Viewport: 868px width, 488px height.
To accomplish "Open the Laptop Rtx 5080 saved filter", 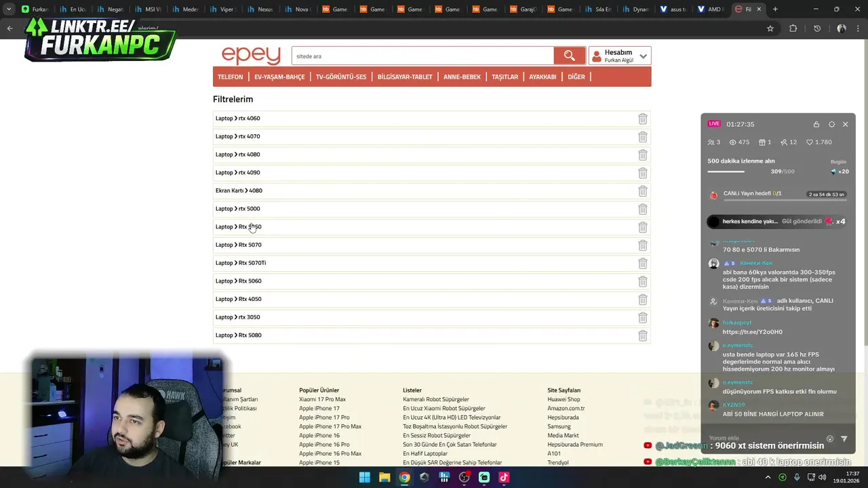I will (x=238, y=335).
